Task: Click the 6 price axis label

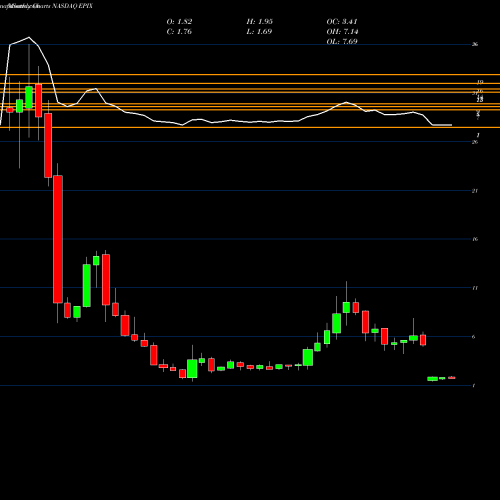Action: [474, 337]
